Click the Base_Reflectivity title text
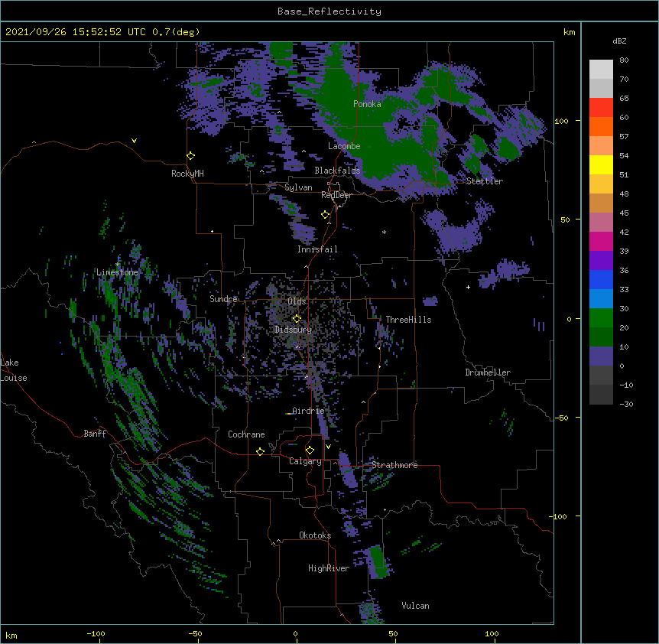659x644 pixels. click(x=329, y=11)
